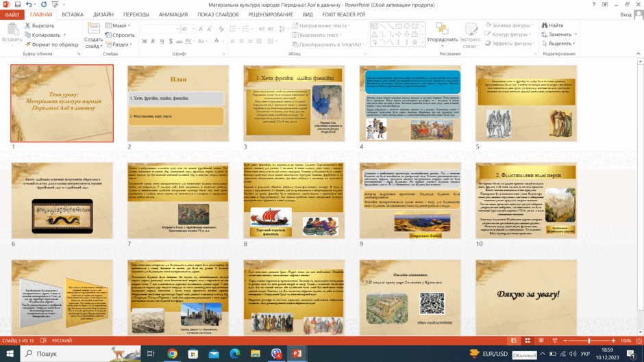Switch to the ВСТАВКА tab
This screenshot has height=362, width=644.
(73, 14)
